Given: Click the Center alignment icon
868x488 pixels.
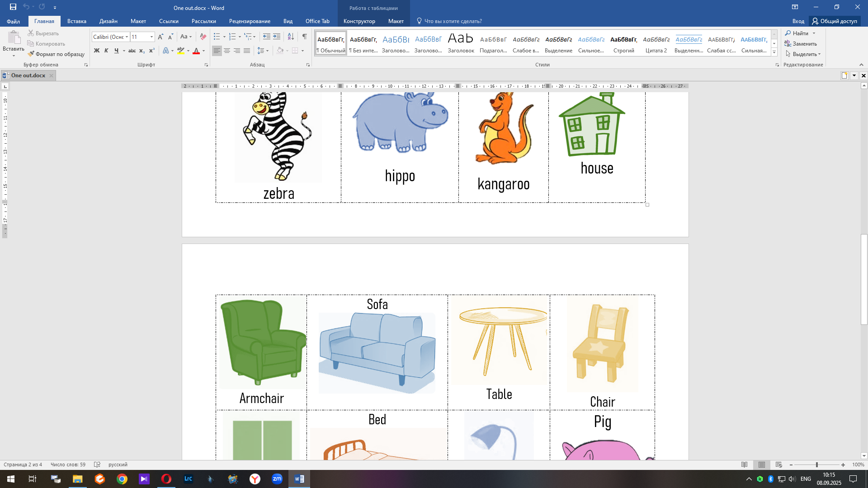Looking at the screenshot, I should click(x=227, y=51).
